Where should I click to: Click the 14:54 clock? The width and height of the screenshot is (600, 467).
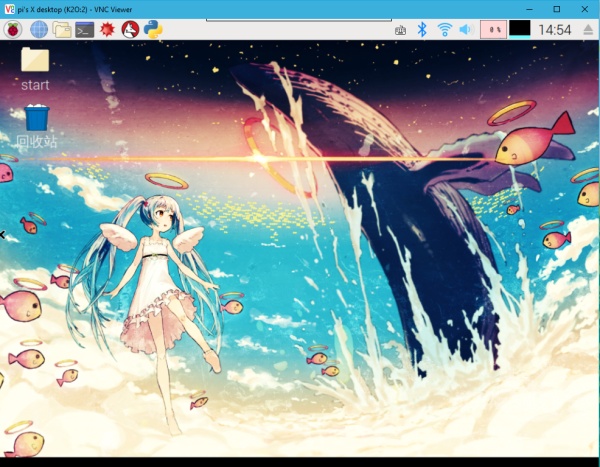click(x=555, y=30)
